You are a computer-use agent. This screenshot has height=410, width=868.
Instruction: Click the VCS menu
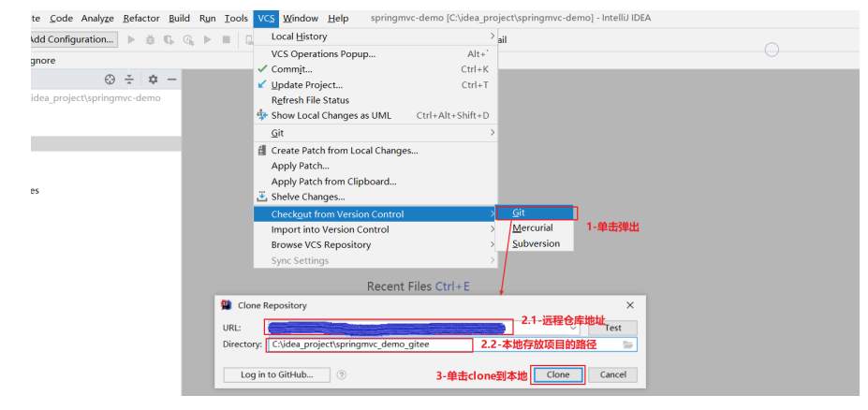click(x=266, y=19)
